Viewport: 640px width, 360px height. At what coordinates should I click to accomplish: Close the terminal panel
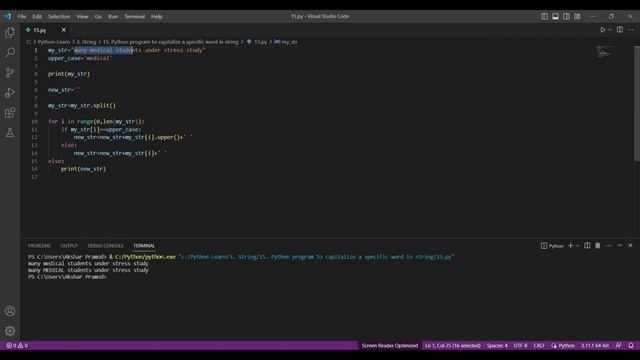click(x=630, y=245)
